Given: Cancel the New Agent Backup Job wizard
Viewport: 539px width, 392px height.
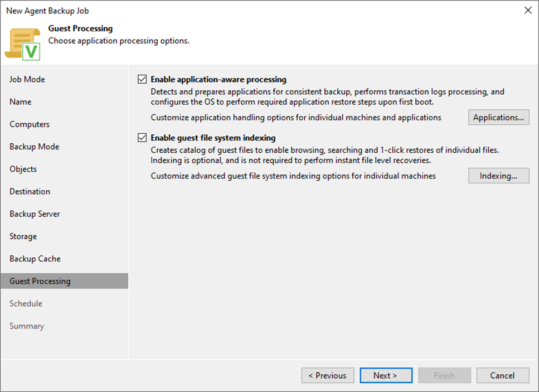Looking at the screenshot, I should 502,375.
